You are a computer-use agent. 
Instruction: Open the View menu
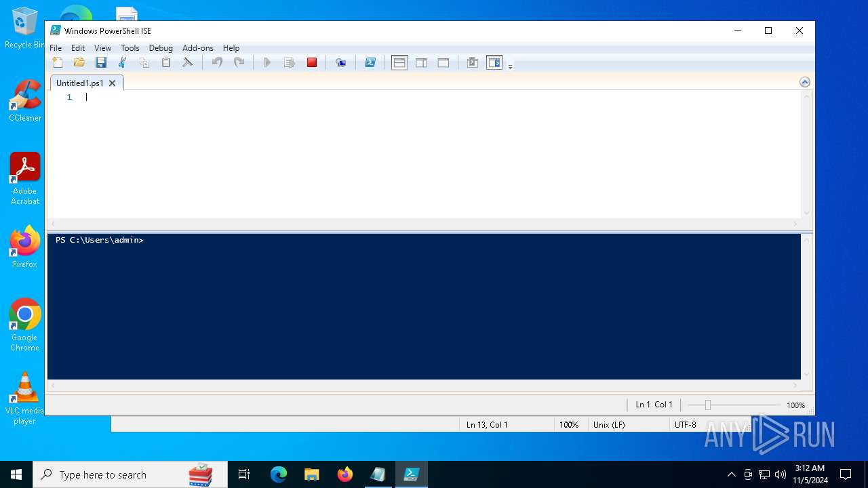(x=102, y=48)
